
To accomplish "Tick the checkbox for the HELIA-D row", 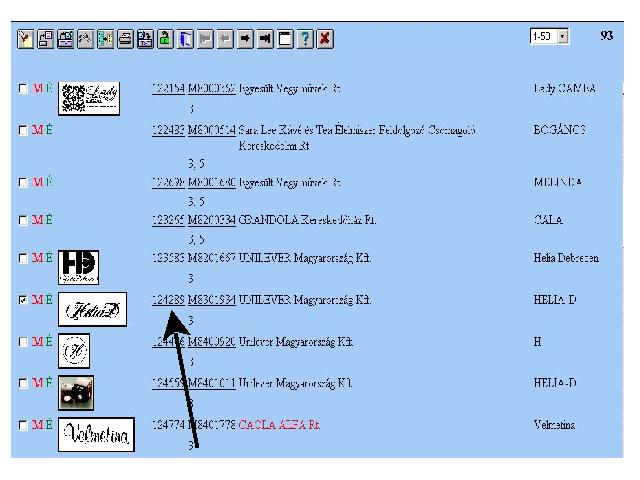I will coord(23,384).
